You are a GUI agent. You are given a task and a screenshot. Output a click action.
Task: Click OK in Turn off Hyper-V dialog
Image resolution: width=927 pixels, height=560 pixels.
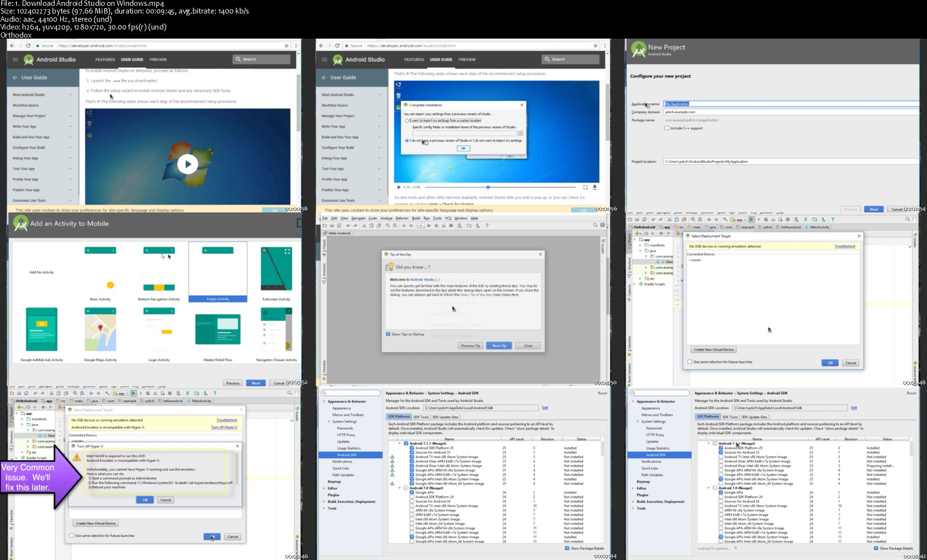pos(145,500)
